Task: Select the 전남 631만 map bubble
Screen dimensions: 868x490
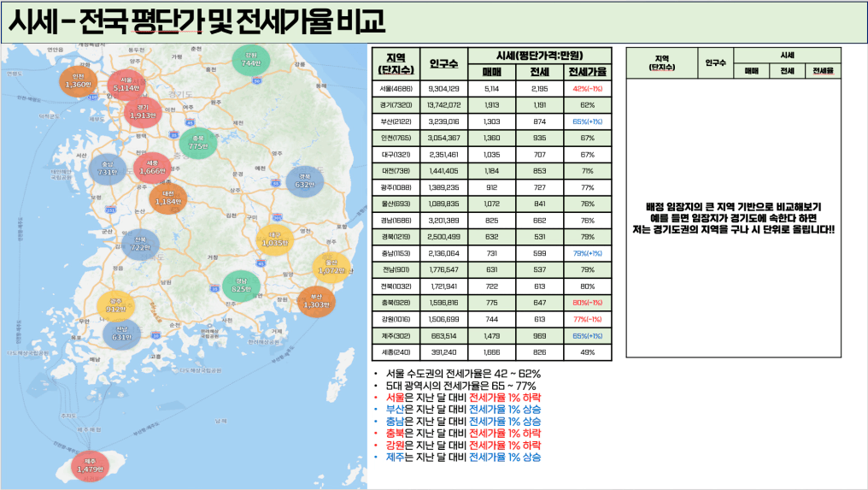Action: pyautogui.click(x=122, y=334)
